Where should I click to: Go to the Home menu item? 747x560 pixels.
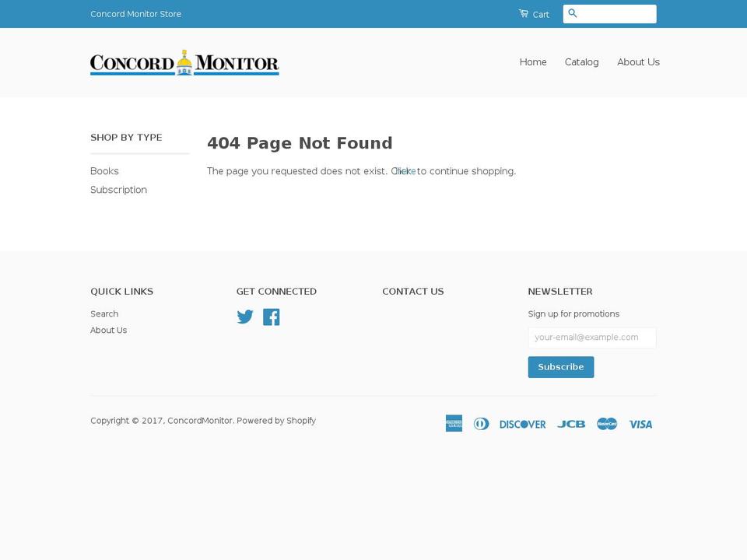pos(533,62)
